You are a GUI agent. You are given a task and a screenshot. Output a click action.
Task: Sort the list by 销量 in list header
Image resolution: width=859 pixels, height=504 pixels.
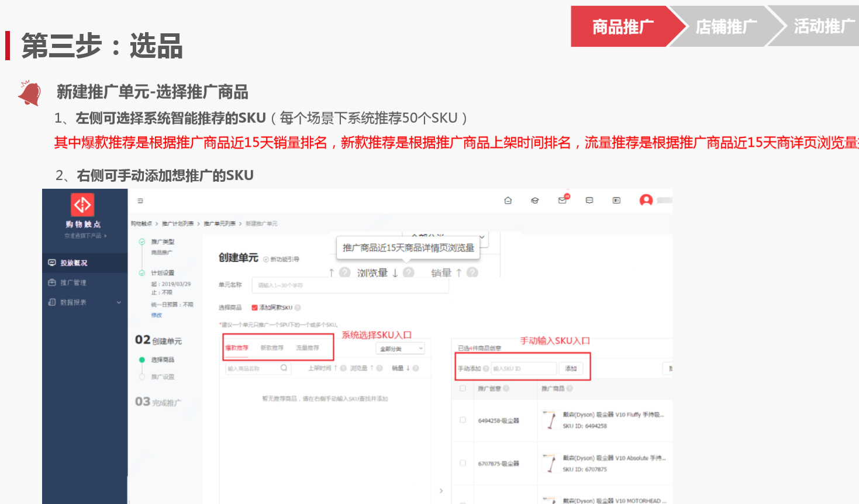click(x=401, y=368)
